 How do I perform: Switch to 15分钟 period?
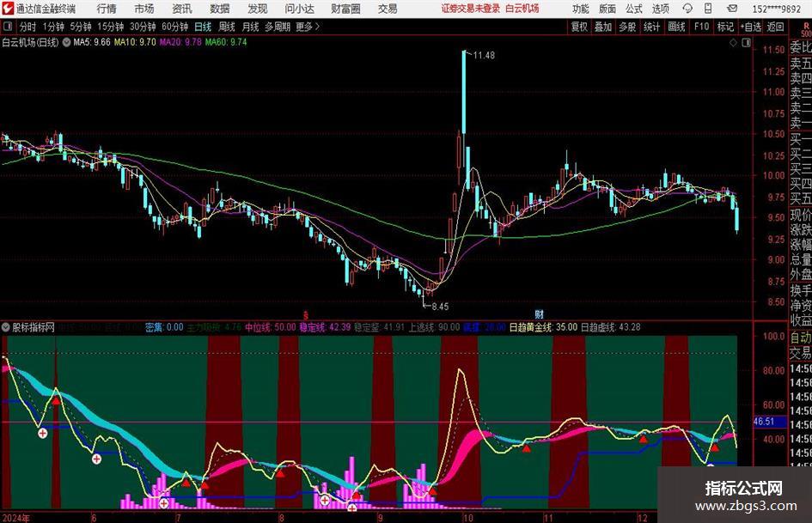[111, 27]
